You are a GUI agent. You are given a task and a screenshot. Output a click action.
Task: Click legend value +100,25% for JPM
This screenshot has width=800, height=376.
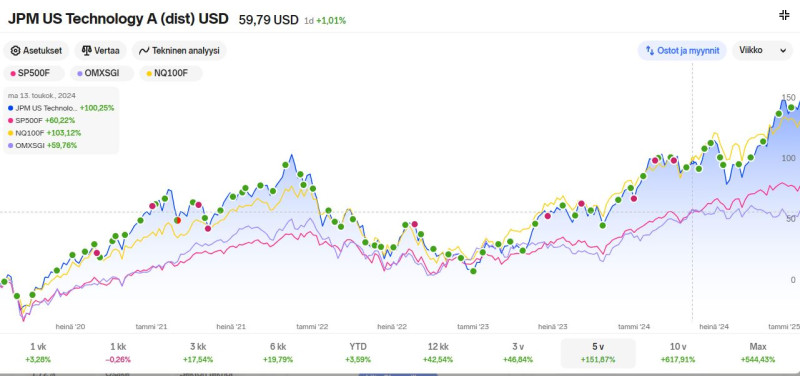pos(97,108)
